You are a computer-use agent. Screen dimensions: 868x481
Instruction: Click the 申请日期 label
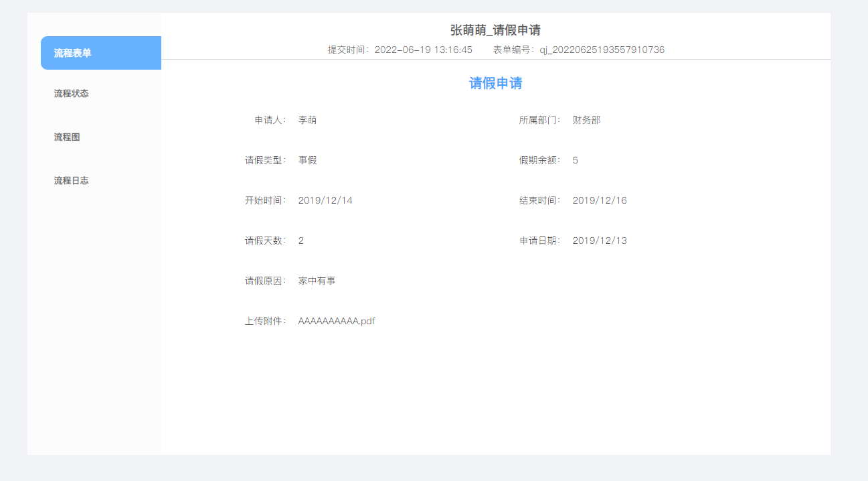click(x=540, y=240)
